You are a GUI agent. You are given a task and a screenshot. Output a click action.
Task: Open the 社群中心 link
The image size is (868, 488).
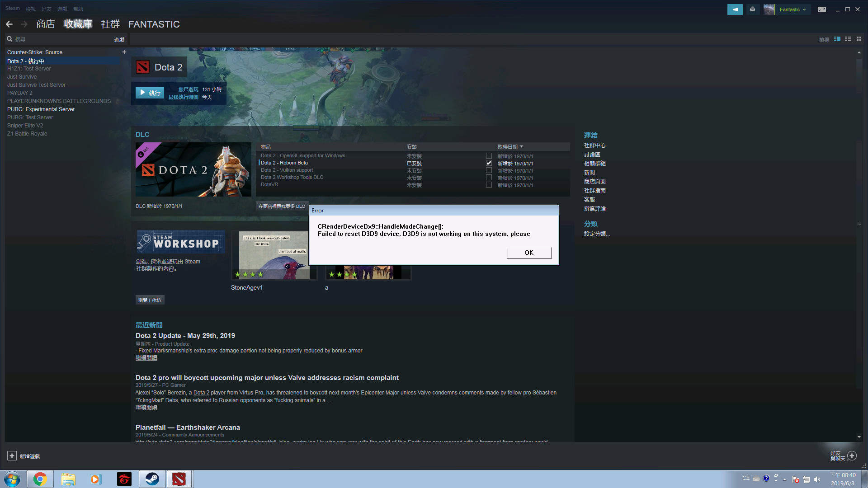point(595,145)
